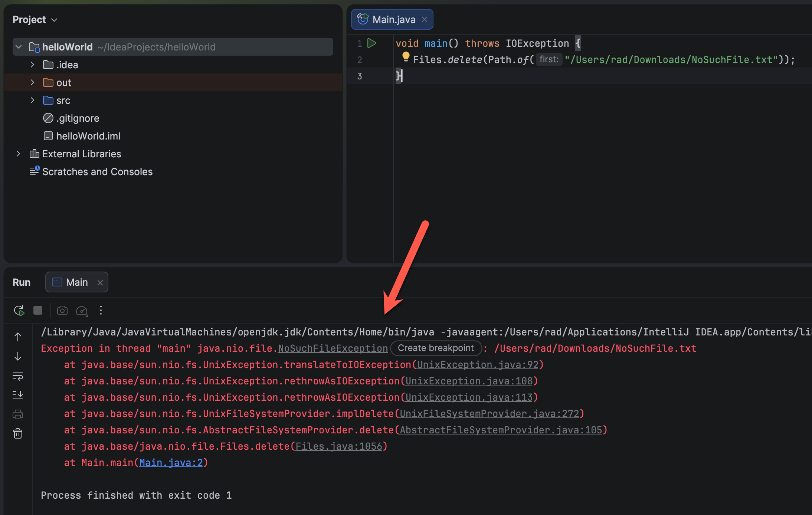Click the up arrow stack trace navigation icon
Viewport: 812px width, 515px height.
18,337
